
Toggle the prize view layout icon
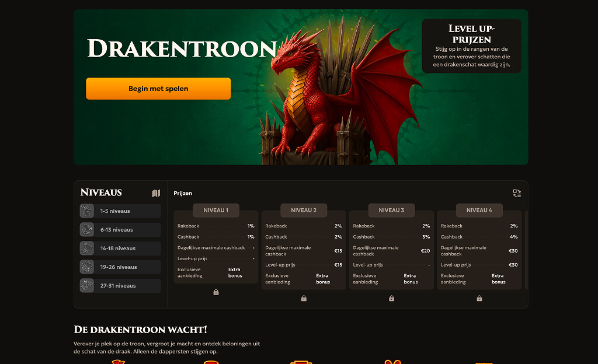click(517, 194)
